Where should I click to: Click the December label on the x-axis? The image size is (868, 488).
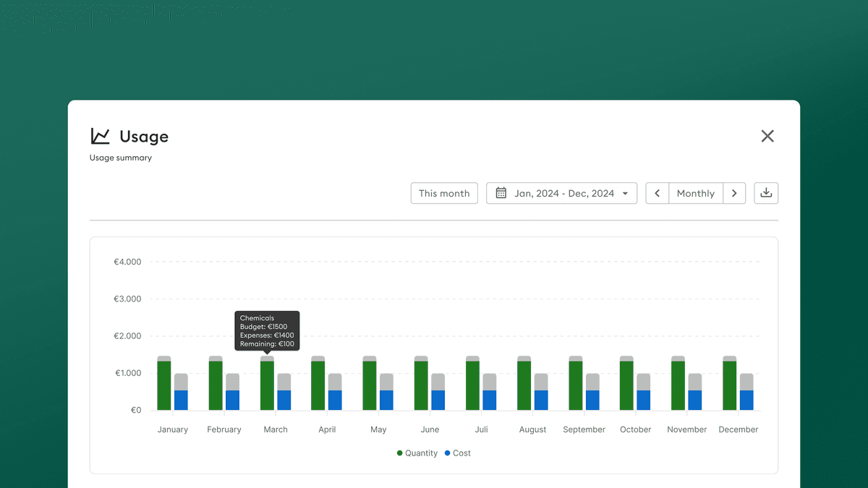point(738,429)
